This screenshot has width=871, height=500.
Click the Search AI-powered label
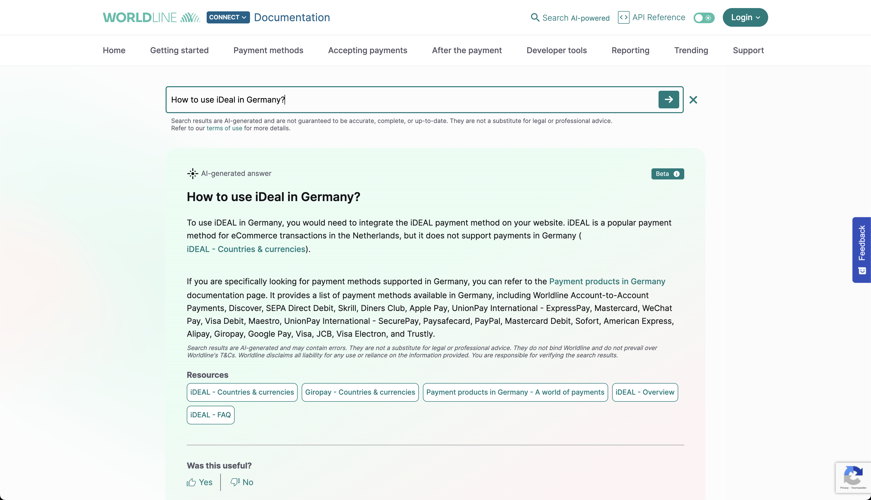pyautogui.click(x=576, y=18)
